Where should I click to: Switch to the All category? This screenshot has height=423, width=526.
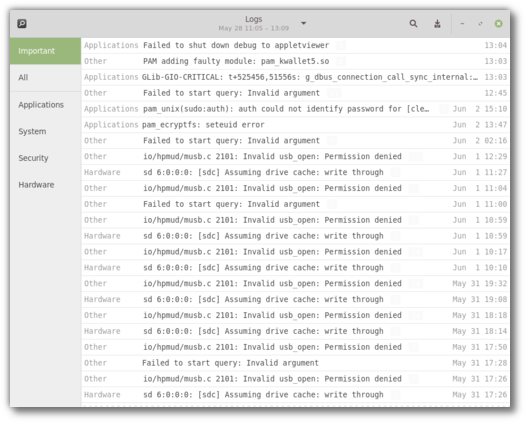click(45, 78)
